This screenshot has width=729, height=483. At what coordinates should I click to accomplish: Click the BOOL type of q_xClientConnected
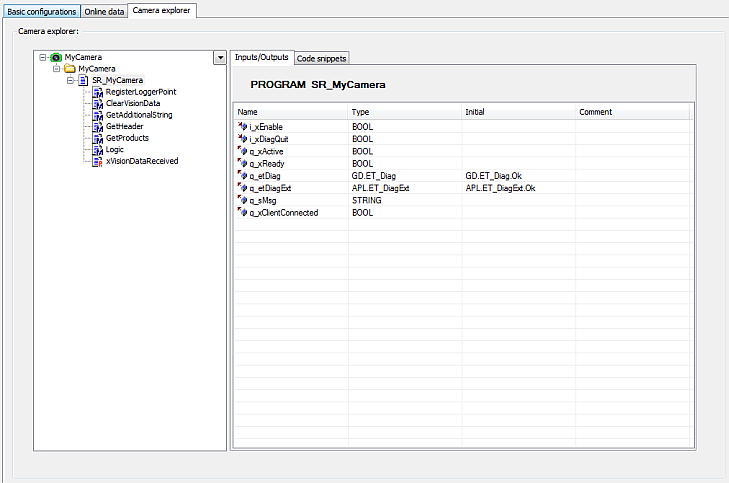click(363, 212)
